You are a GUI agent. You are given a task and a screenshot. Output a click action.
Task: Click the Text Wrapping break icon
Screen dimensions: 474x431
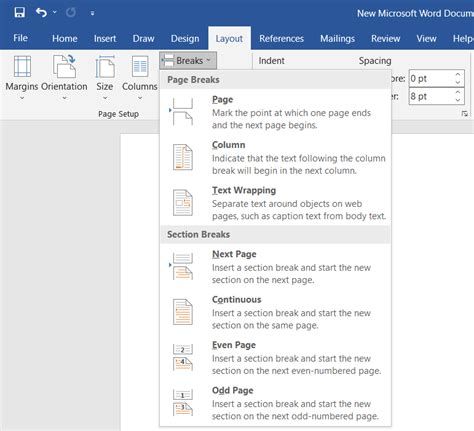(x=183, y=202)
